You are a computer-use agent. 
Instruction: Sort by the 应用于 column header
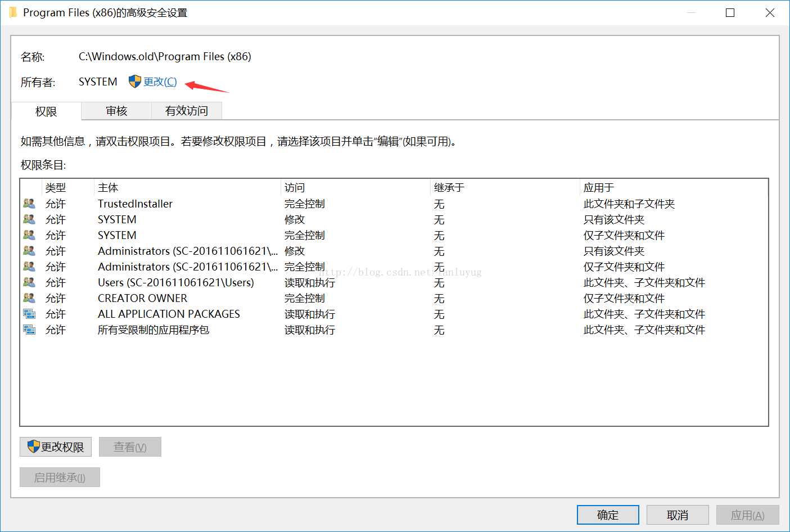coord(674,187)
